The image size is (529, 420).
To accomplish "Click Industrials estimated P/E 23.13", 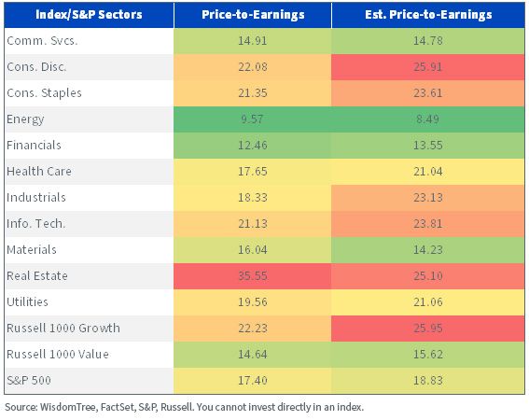I will point(428,198).
